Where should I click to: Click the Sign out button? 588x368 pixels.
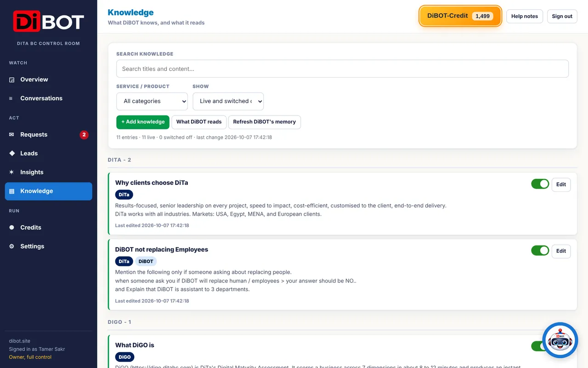[562, 16]
